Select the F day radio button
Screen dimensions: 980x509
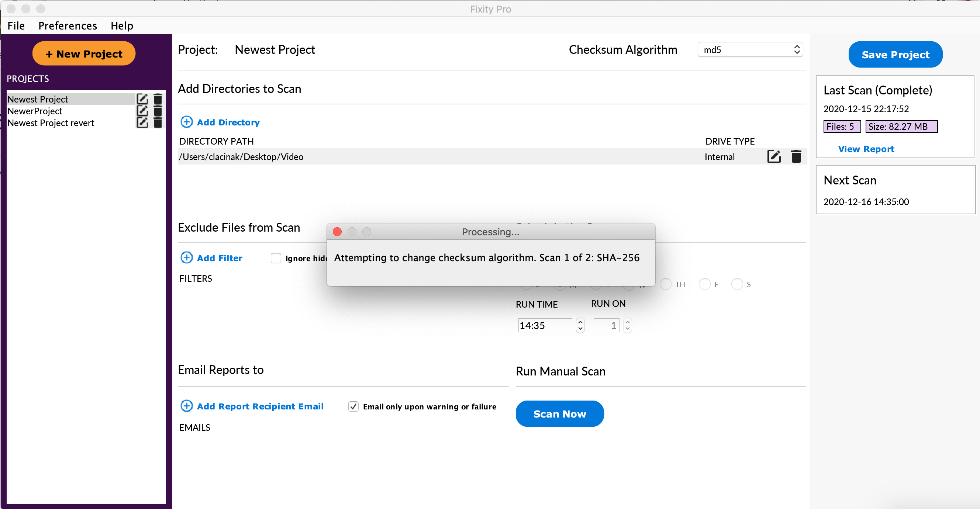pos(705,284)
